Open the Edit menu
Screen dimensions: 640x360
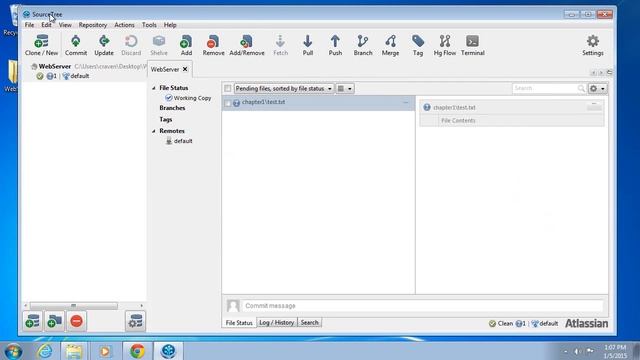pyautogui.click(x=46, y=25)
